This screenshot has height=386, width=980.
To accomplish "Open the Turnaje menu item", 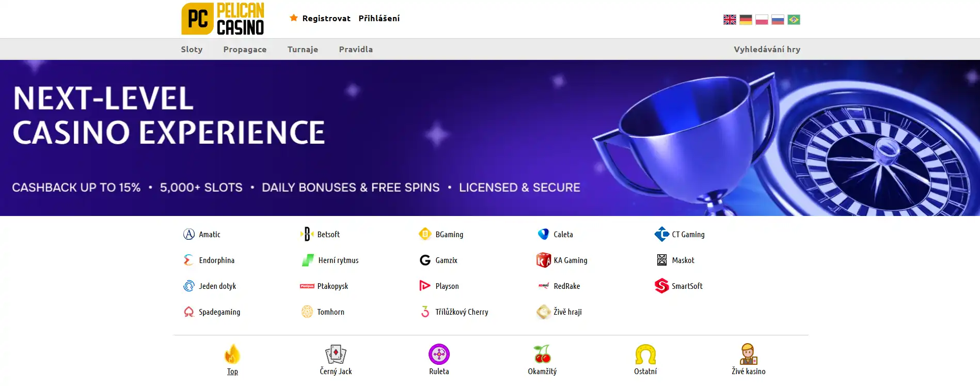I will 303,49.
